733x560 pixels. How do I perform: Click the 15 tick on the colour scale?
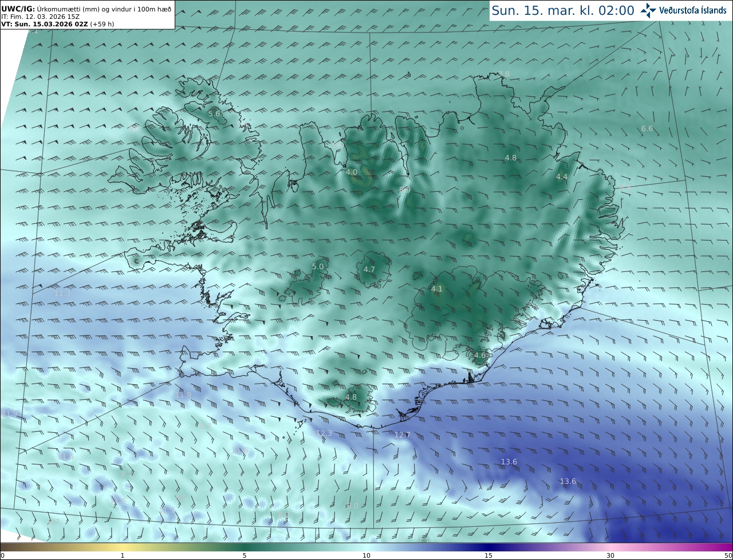pos(488,555)
